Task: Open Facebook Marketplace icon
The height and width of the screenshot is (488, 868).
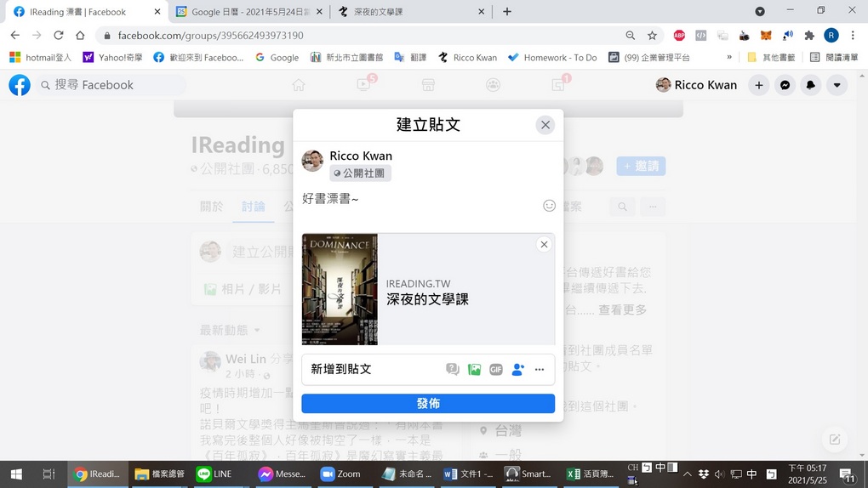Action: (x=428, y=85)
